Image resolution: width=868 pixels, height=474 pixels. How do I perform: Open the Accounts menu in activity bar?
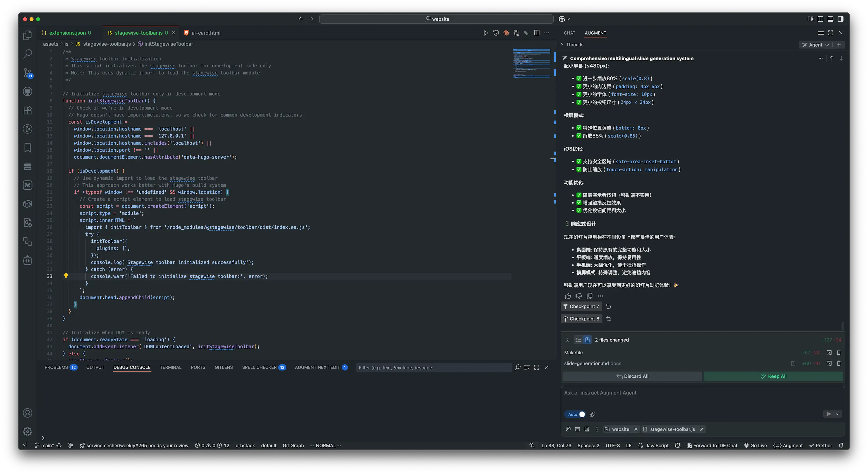27,413
